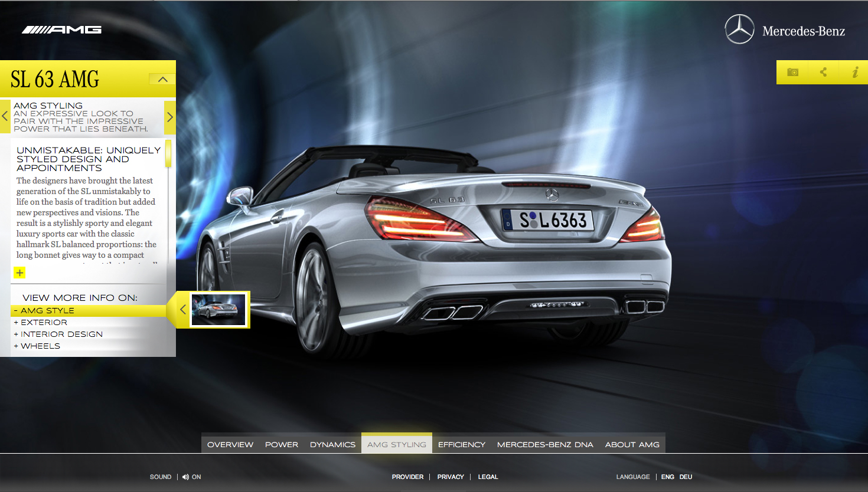
Task: Switch to the Overview tab
Action: 230,444
